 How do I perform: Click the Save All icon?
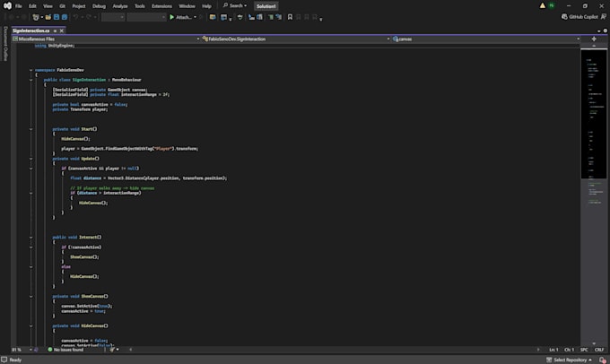tap(65, 17)
